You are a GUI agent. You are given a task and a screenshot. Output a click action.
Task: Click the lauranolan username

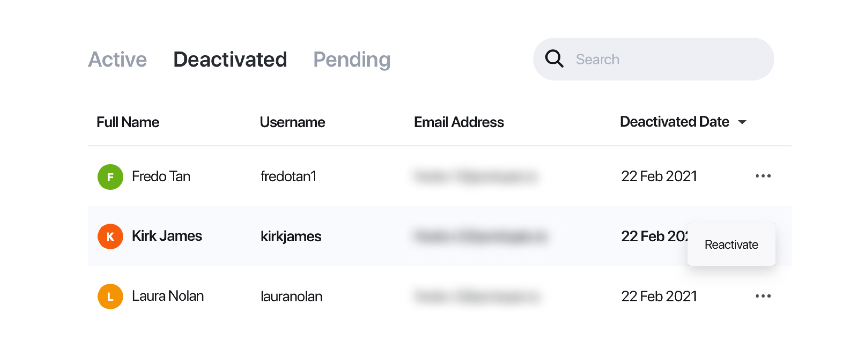pyautogui.click(x=291, y=297)
